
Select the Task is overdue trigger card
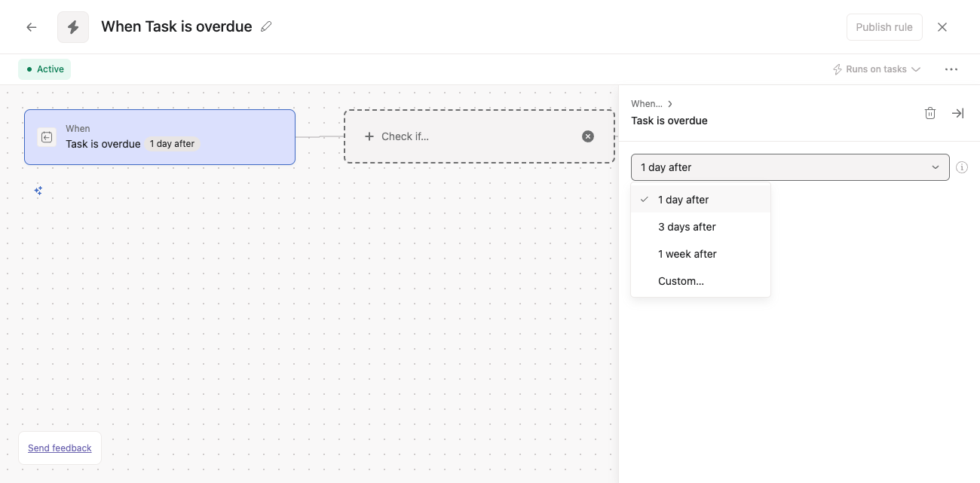[x=160, y=137]
